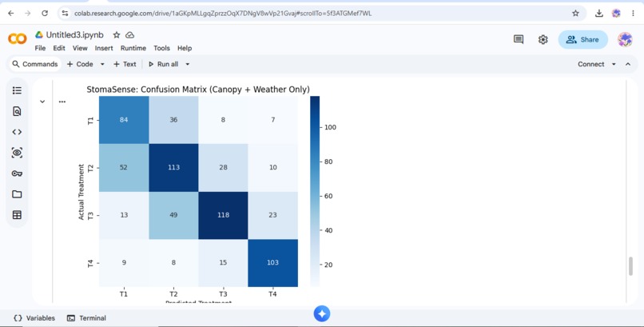Click the heatmap cell showing 15

(x=223, y=262)
